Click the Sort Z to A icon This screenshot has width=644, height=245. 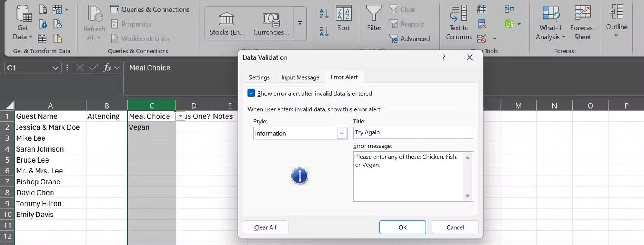click(x=324, y=31)
